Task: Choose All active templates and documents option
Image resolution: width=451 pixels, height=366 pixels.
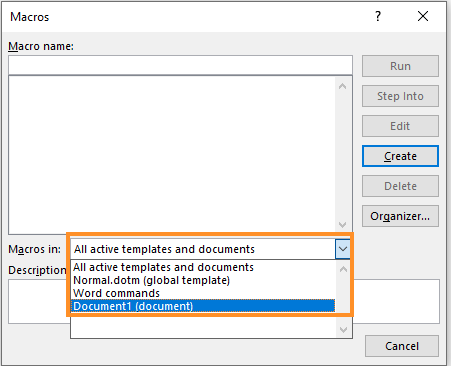Action: [203, 267]
